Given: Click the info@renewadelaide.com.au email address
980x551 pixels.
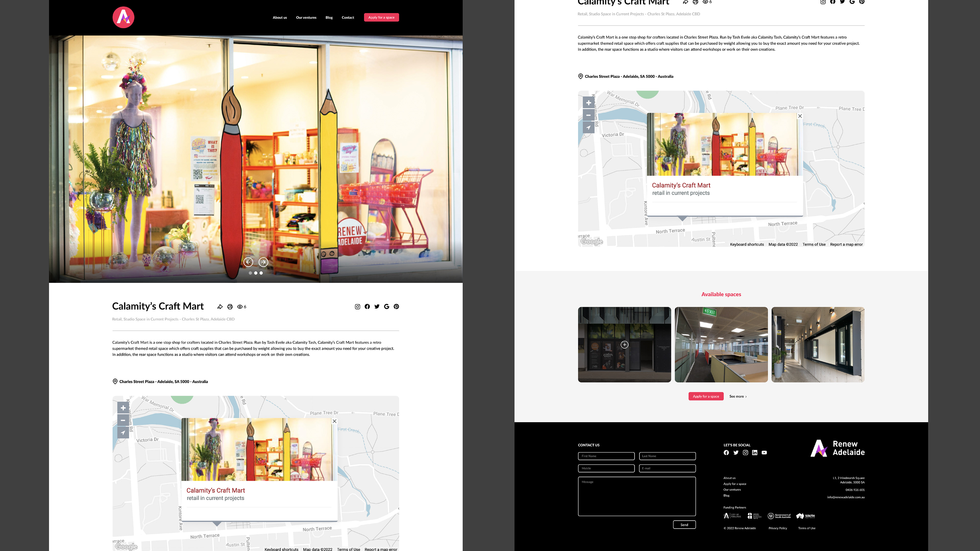Looking at the screenshot, I should [846, 497].
